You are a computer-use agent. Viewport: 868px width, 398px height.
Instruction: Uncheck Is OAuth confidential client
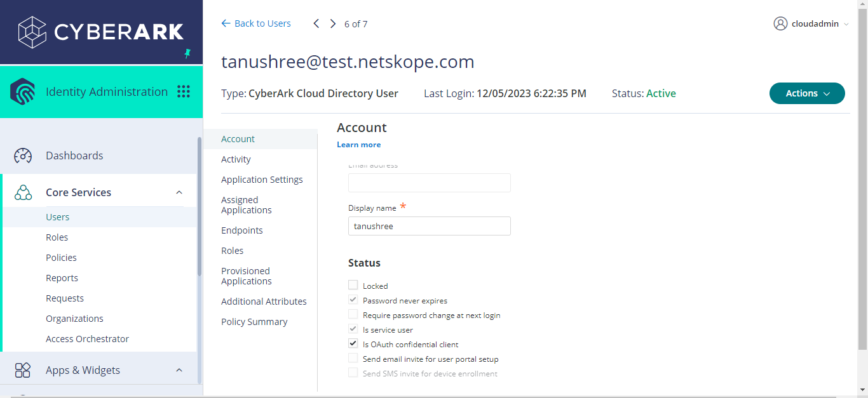click(353, 343)
